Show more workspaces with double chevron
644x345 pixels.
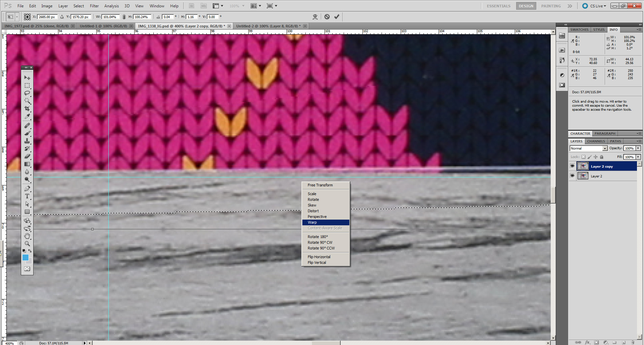click(570, 6)
